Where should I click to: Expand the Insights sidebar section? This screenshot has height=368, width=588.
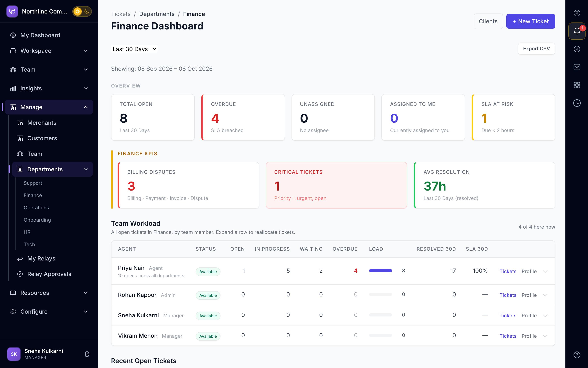pyautogui.click(x=49, y=88)
